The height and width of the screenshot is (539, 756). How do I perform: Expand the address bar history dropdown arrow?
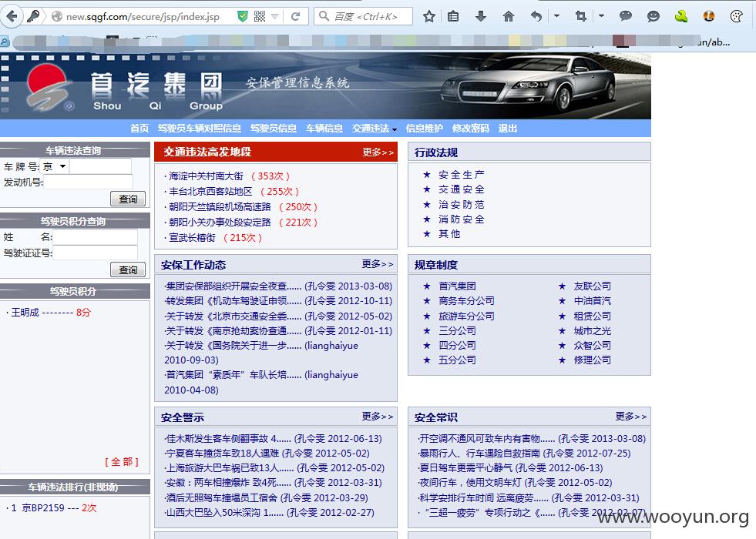click(275, 17)
